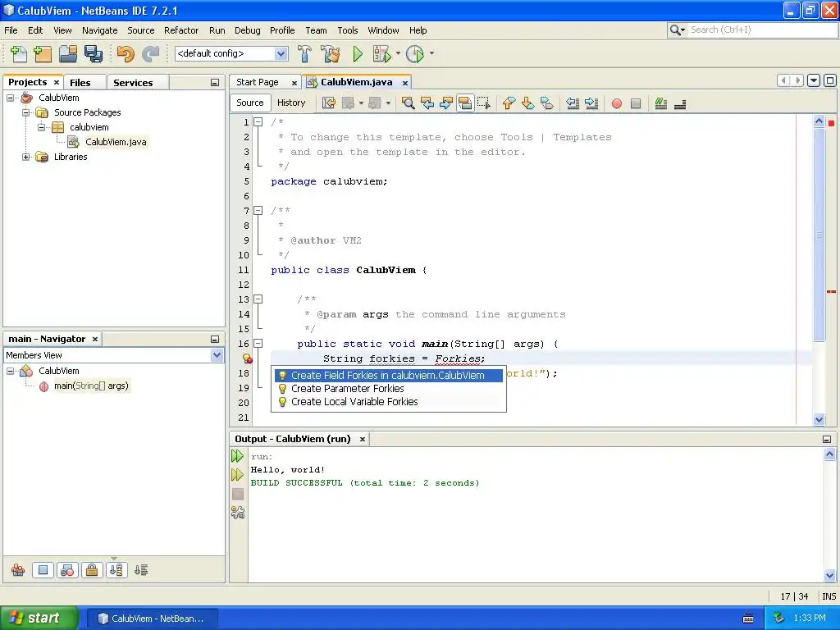Expand the Libraries node
This screenshot has width=840, height=630.
[25, 157]
